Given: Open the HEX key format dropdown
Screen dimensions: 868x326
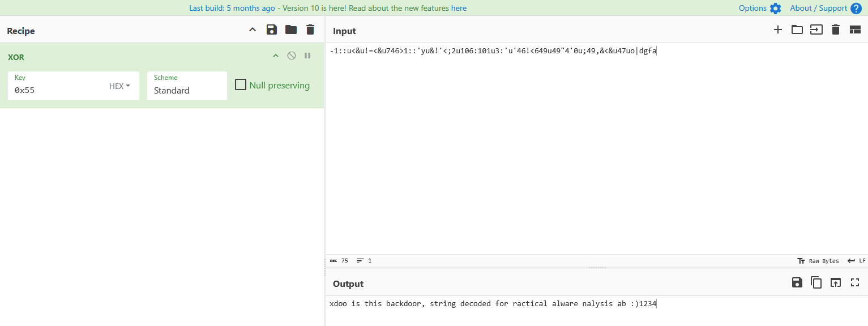Looking at the screenshot, I should click(119, 86).
